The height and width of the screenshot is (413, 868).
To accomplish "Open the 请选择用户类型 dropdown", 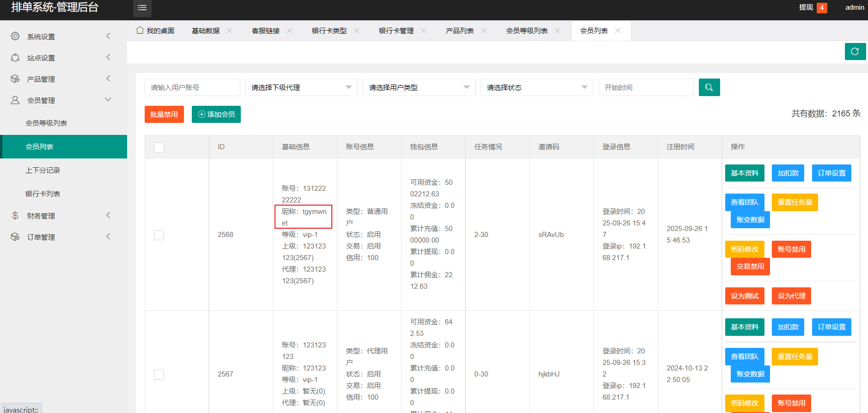I will [x=419, y=87].
